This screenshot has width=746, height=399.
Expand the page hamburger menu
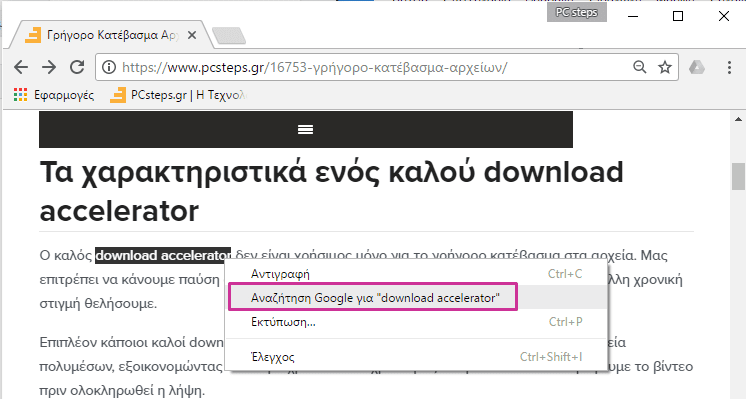coord(305,129)
